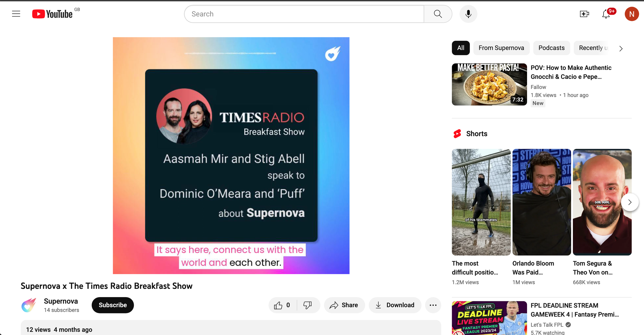Click the YouTube home menu hamburger icon

16,14
